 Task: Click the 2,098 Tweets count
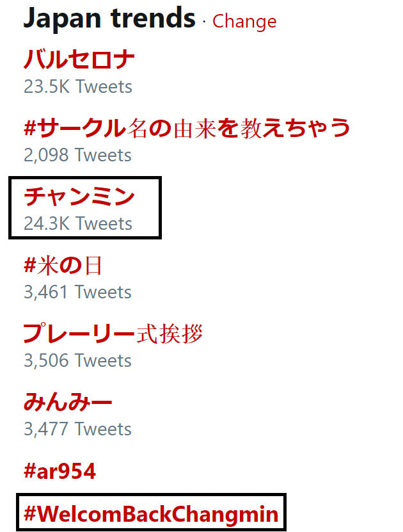tap(77, 155)
